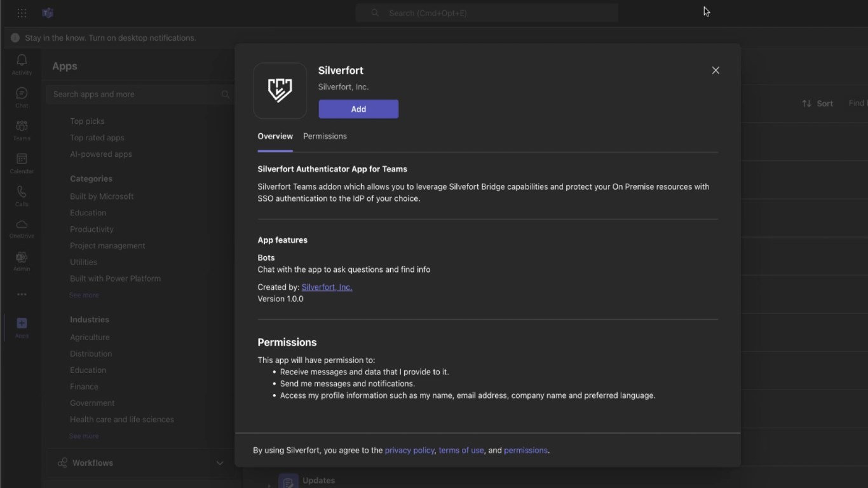Add the Silverfort app
Screen dimensions: 868x488
(x=358, y=109)
